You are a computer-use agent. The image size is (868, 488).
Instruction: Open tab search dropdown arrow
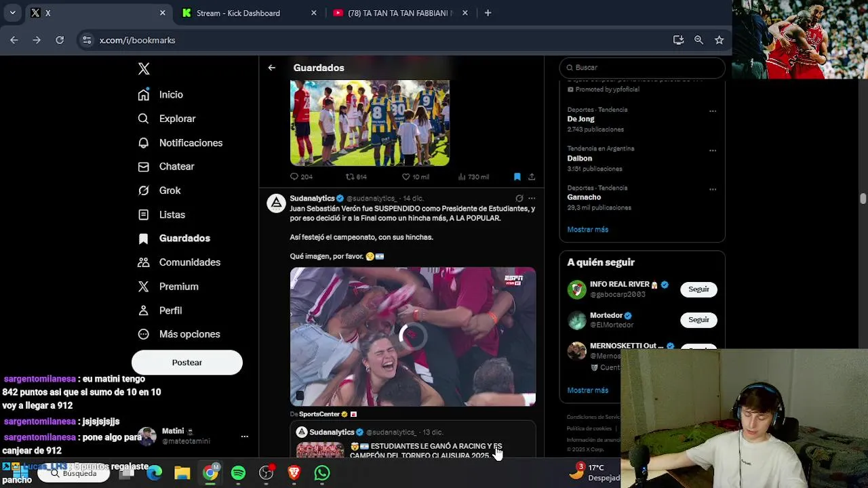[12, 13]
